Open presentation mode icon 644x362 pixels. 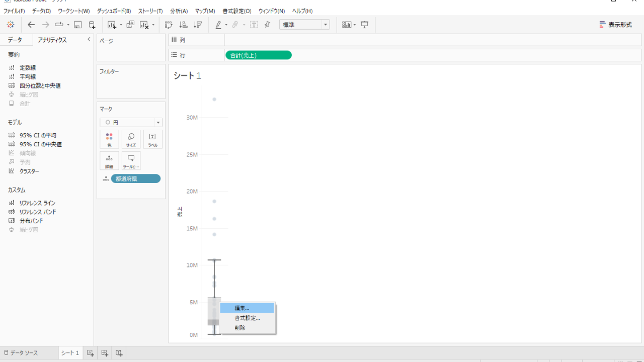tap(365, 25)
